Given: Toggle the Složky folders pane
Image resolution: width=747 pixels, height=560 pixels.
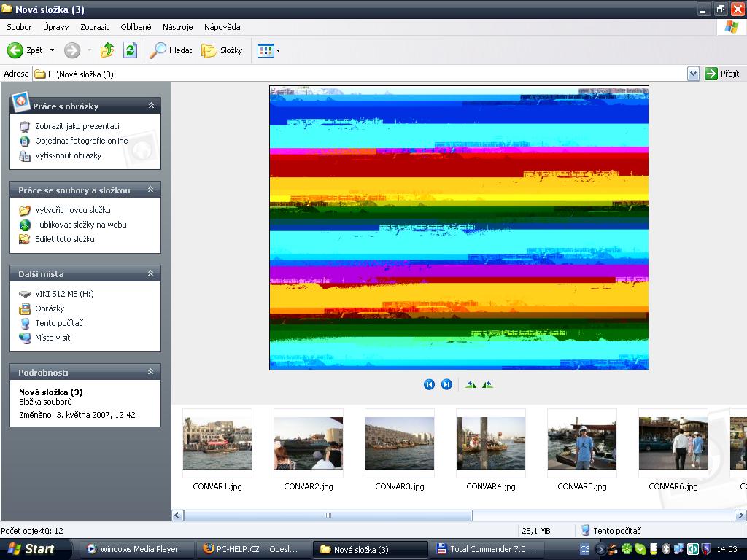Looking at the screenshot, I should [x=222, y=50].
